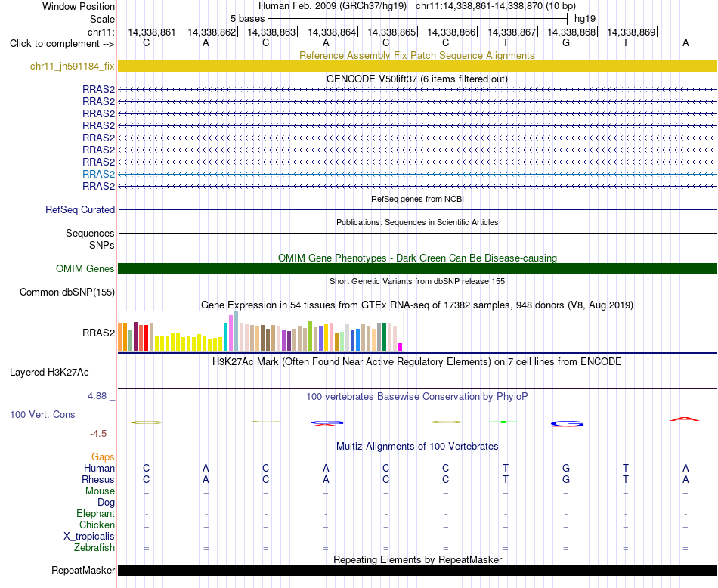Click the magenta bar in GTEx expression chart

tap(401, 347)
